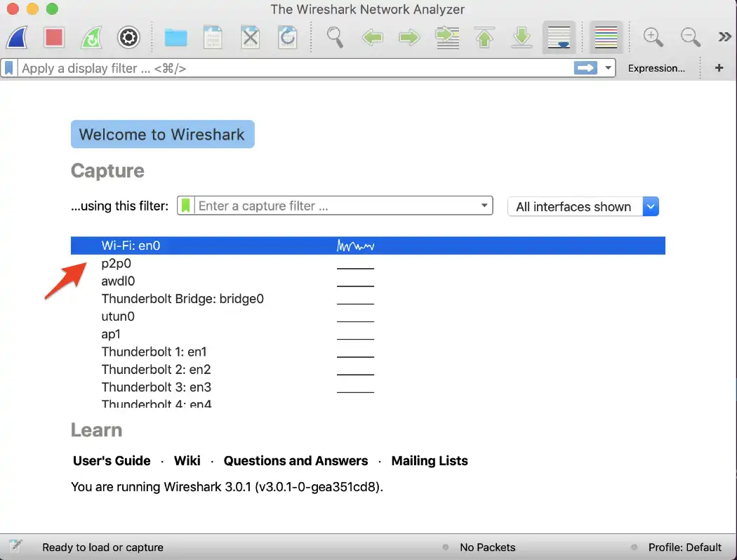Viewport: 737px width, 560px height.
Task: Save this capture file icon
Action: 213,38
